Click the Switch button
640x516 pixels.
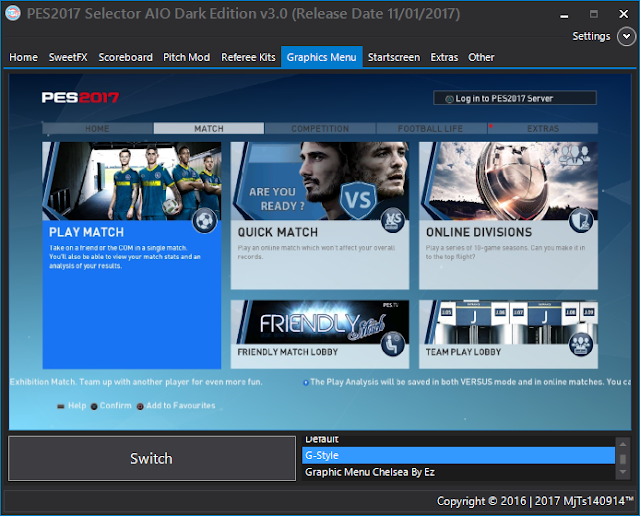click(152, 458)
